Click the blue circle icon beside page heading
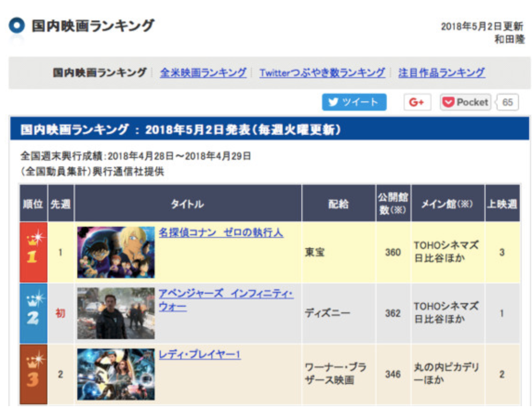The image size is (532, 408). [x=17, y=26]
